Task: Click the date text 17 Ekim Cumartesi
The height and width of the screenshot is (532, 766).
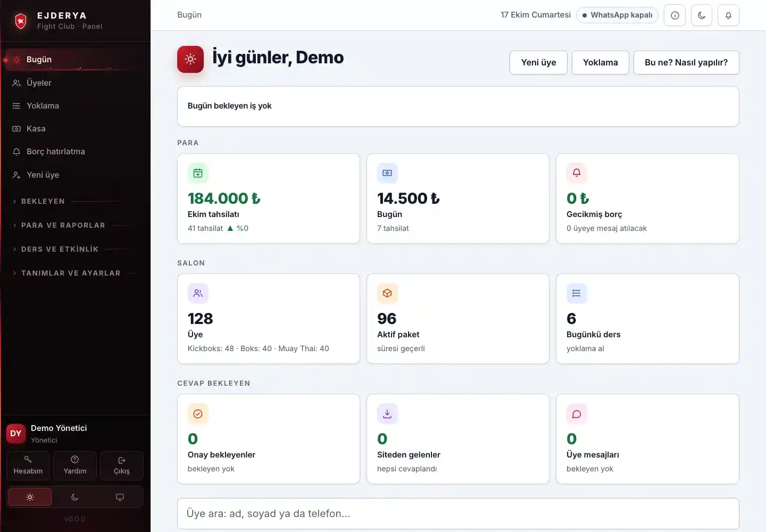Action: (536, 15)
